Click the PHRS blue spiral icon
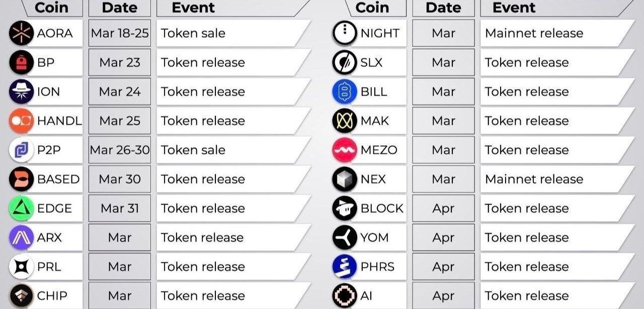This screenshot has width=644, height=309. point(345,266)
